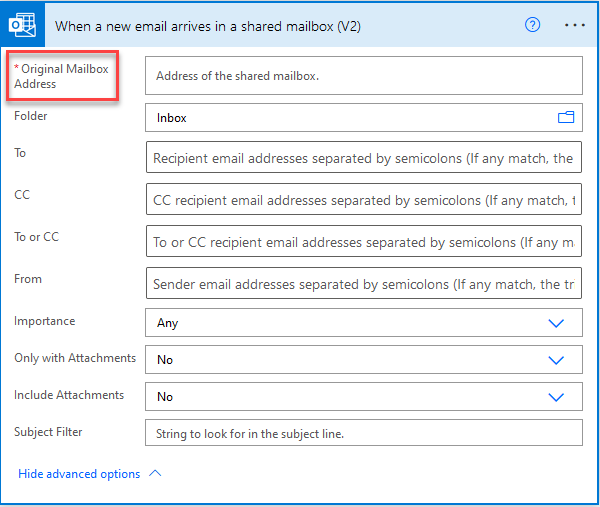Open the three-dot more options menu

tap(575, 26)
